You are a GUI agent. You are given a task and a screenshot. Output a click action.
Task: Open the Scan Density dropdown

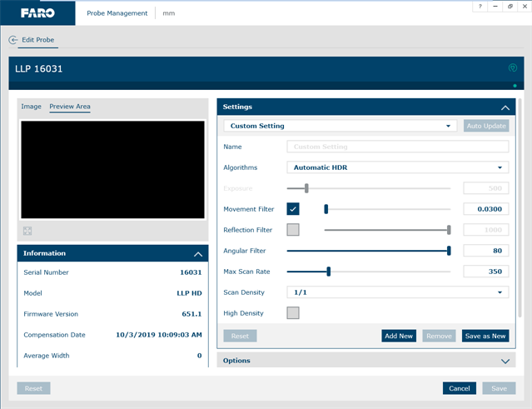pos(397,292)
